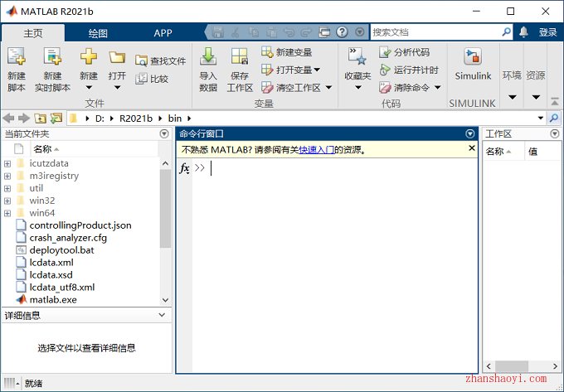Create a new variable (新建变量)
Viewport: 564px width, 392px height.
pos(286,52)
